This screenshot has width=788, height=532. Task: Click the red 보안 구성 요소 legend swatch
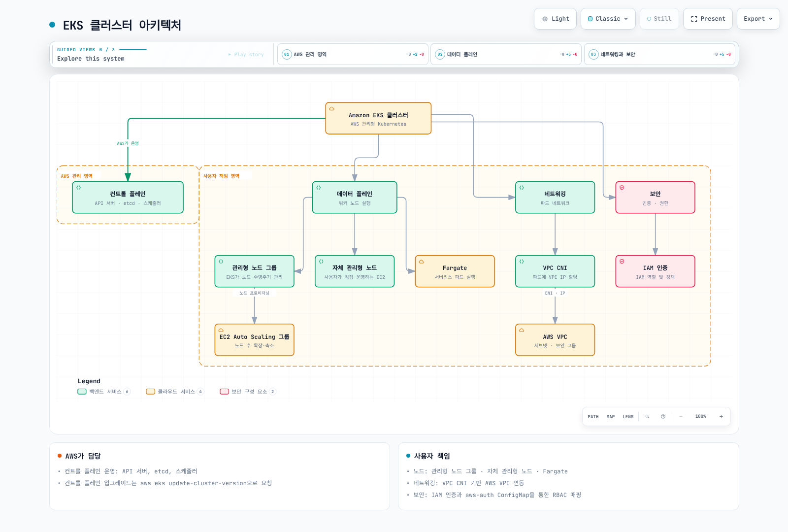(x=224, y=392)
